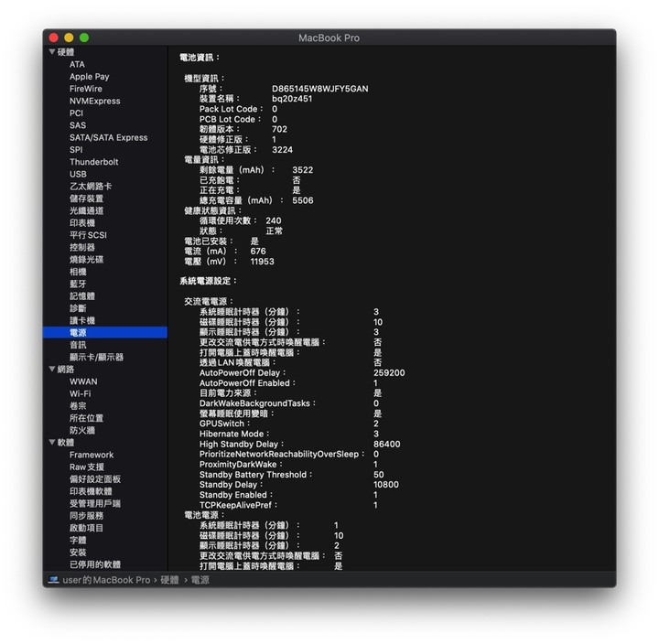Open 字體 in the sidebar
The height and width of the screenshot is (644, 659).
[x=78, y=540]
